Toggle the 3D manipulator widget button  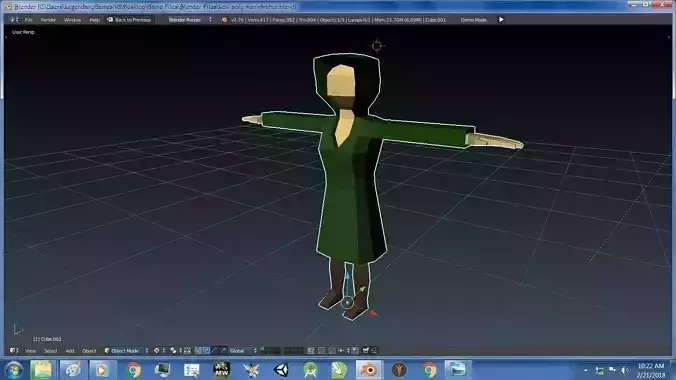coord(198,351)
